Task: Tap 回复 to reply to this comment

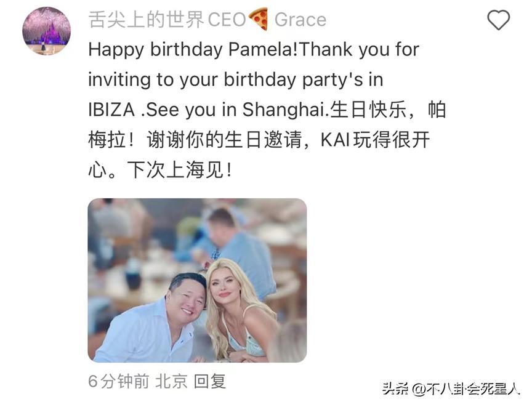Action: pyautogui.click(x=210, y=381)
